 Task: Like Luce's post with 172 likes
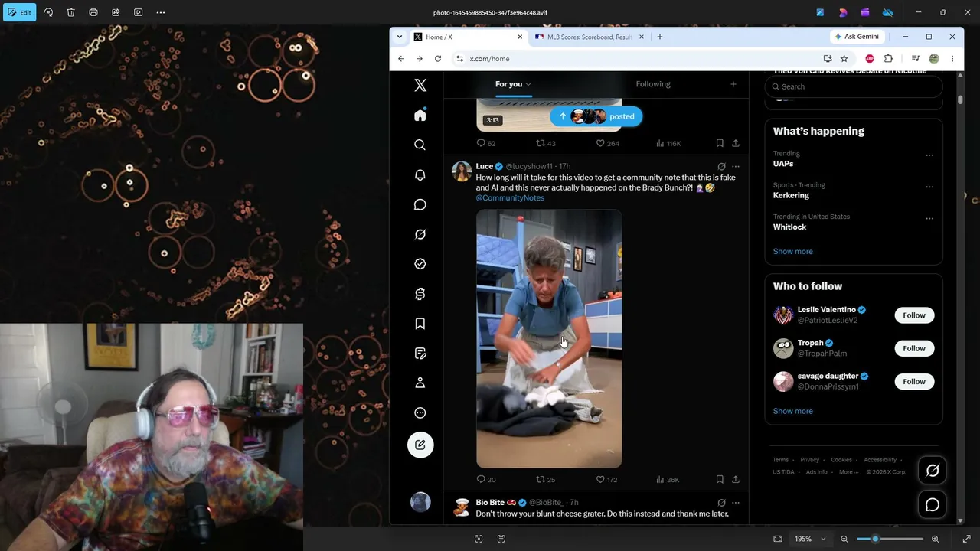(x=606, y=480)
